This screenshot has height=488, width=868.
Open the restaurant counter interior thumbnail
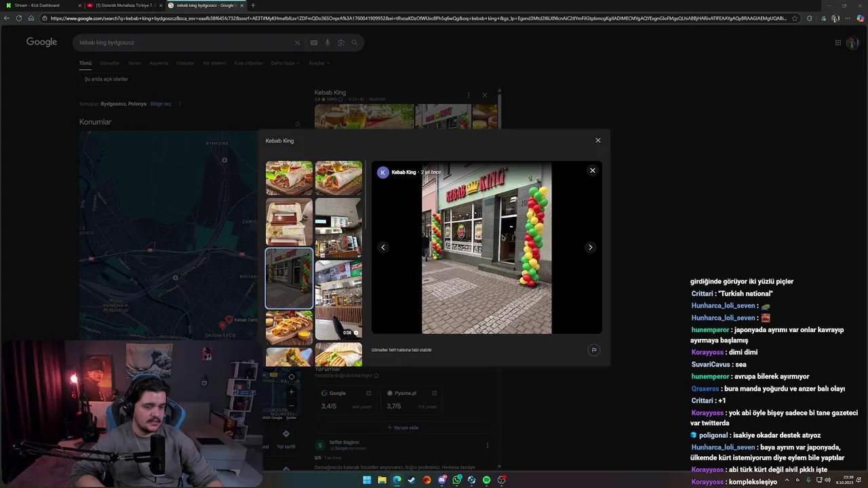[338, 228]
